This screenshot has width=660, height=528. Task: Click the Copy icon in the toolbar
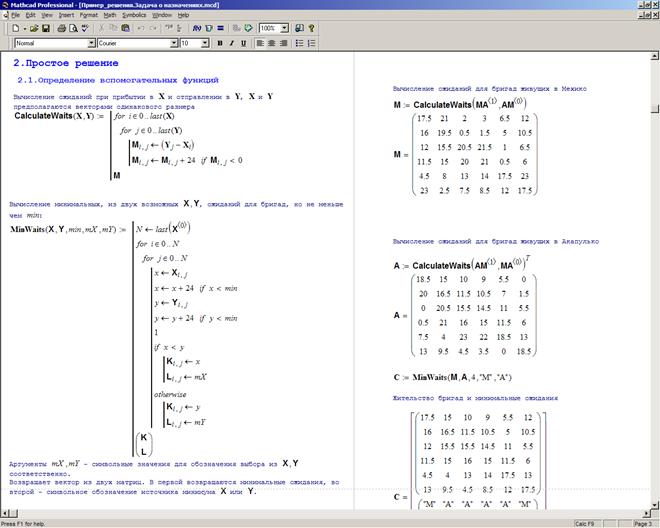point(113,28)
